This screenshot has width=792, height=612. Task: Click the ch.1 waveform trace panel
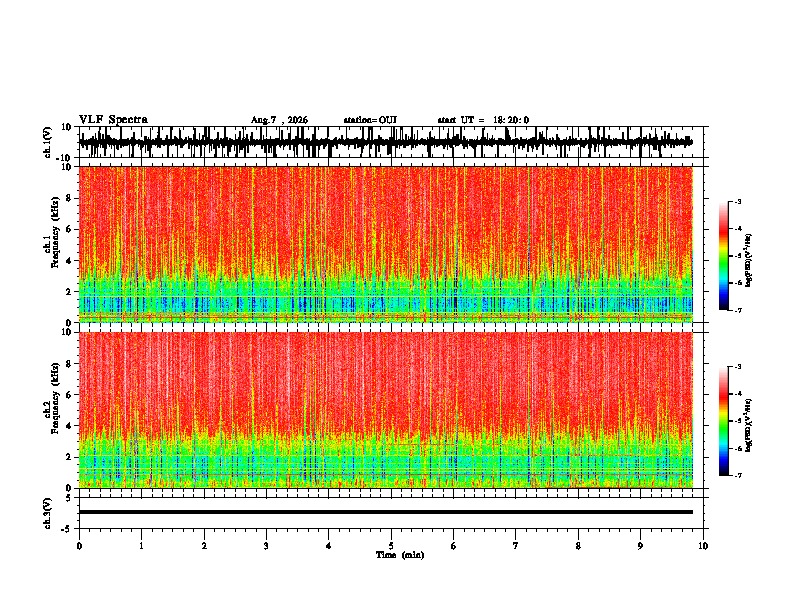(393, 142)
